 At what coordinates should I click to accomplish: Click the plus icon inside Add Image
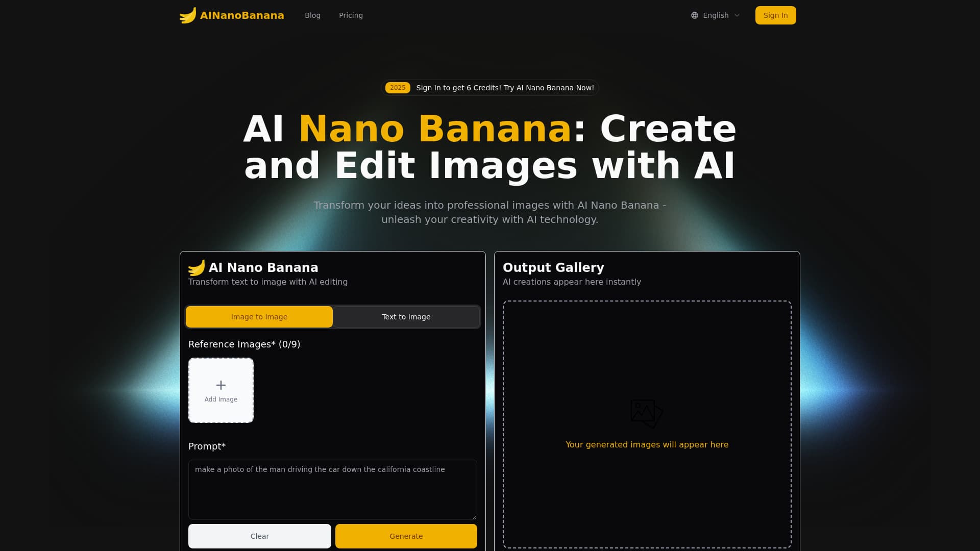point(221,385)
